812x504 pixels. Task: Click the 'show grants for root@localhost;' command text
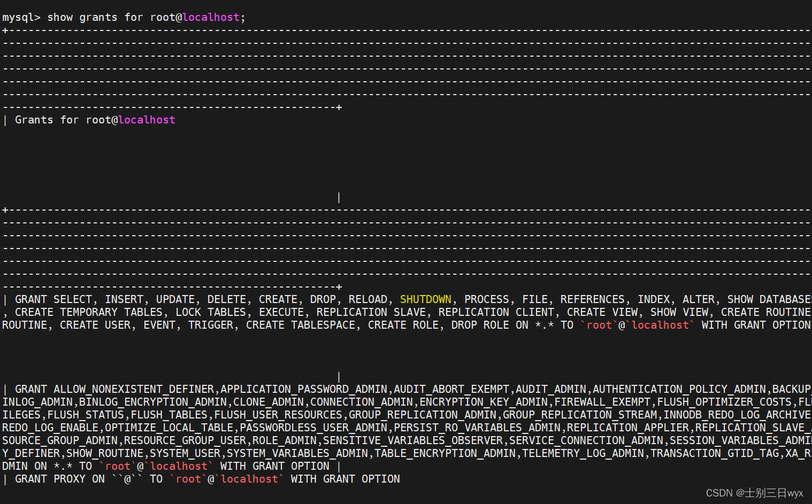coord(146,18)
